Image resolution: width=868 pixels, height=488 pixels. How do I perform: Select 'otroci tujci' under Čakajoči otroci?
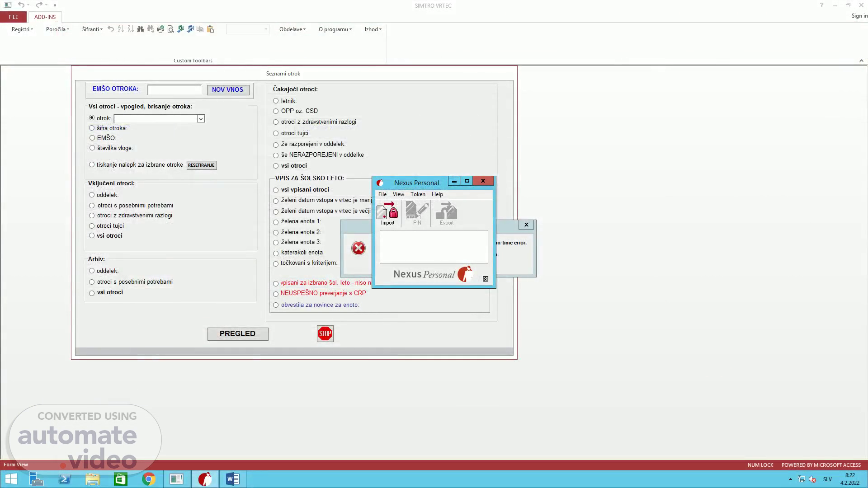(x=276, y=133)
